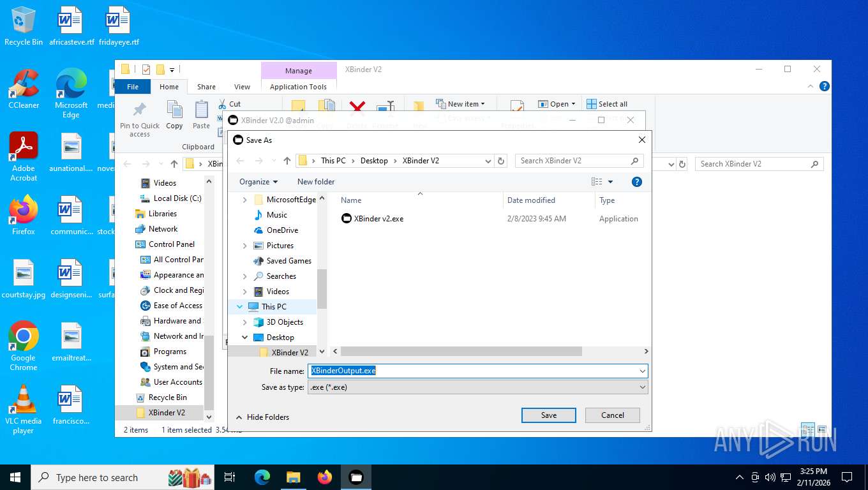Select Recycle Bin in Explorer sidebar

pyautogui.click(x=161, y=397)
